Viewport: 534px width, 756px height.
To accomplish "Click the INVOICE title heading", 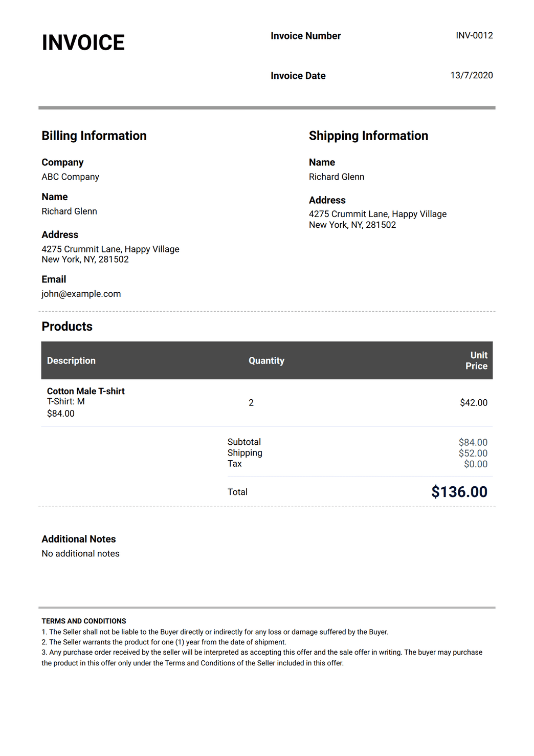I will point(83,43).
